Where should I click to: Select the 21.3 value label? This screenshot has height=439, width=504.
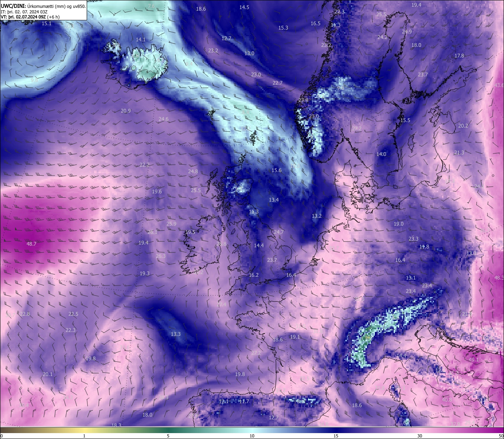pyautogui.click(x=459, y=152)
